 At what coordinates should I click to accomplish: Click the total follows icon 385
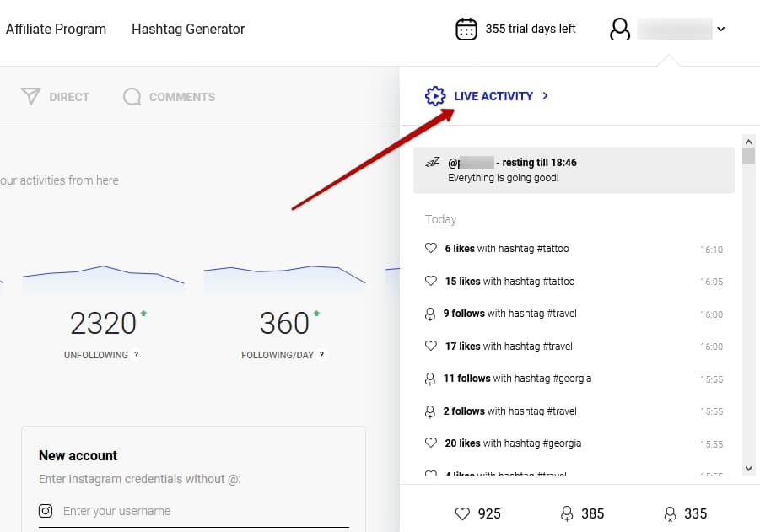(567, 513)
